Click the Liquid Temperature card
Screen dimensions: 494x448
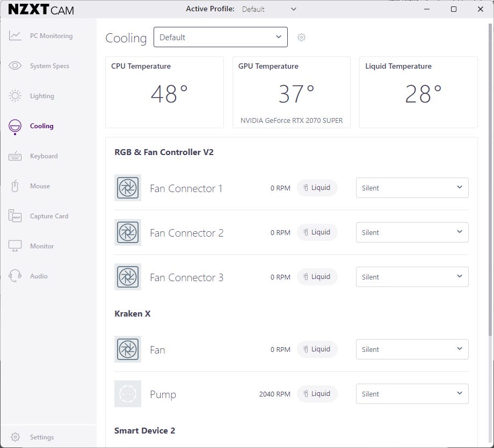418,92
